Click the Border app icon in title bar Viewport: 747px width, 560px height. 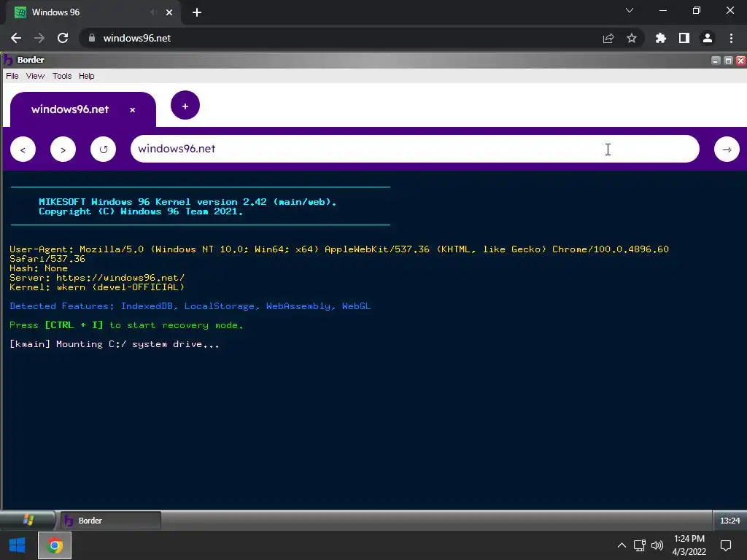click(8, 60)
